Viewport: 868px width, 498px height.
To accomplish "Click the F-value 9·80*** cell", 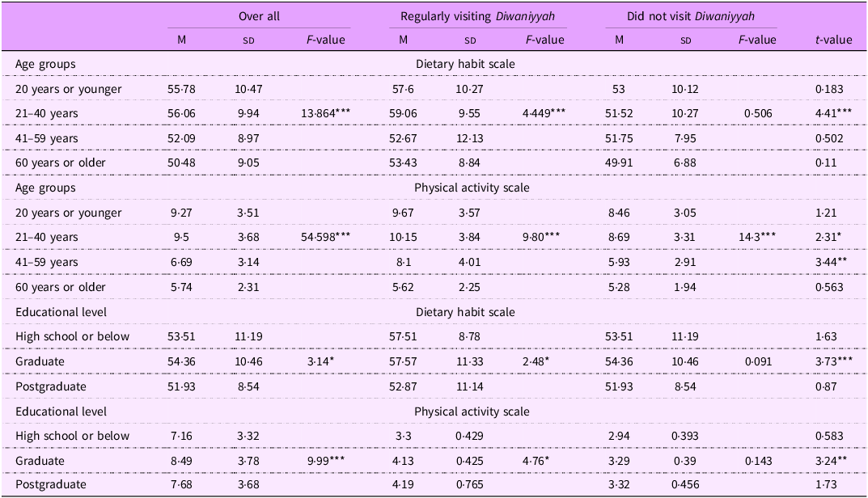I will click(541, 238).
